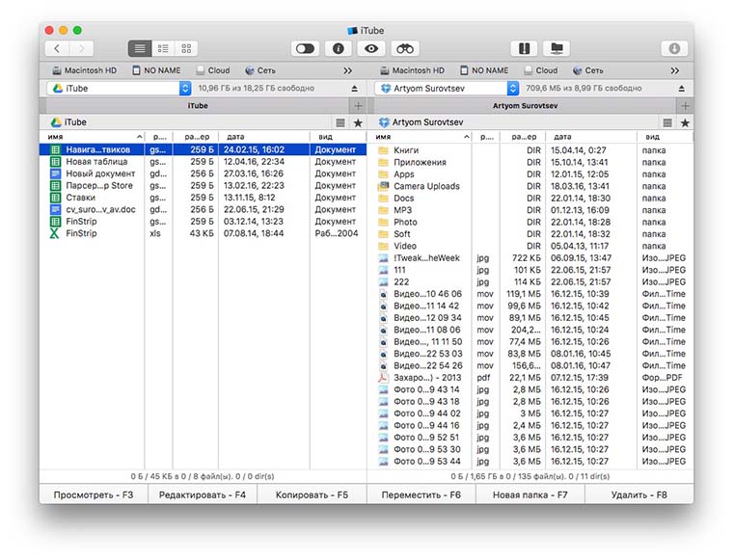
Task: Click Просмотреть - F3 button
Action: pyautogui.click(x=94, y=494)
